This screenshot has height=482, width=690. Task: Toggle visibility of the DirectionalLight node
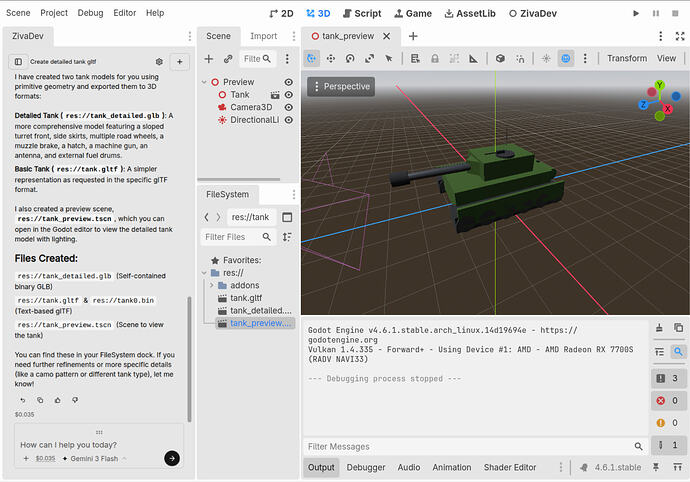pos(289,120)
